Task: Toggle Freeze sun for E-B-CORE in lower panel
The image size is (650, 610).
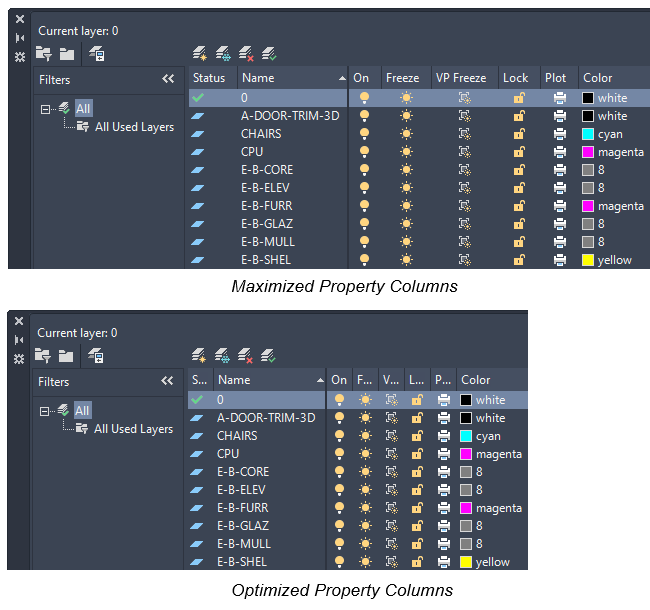Action: coord(365,472)
